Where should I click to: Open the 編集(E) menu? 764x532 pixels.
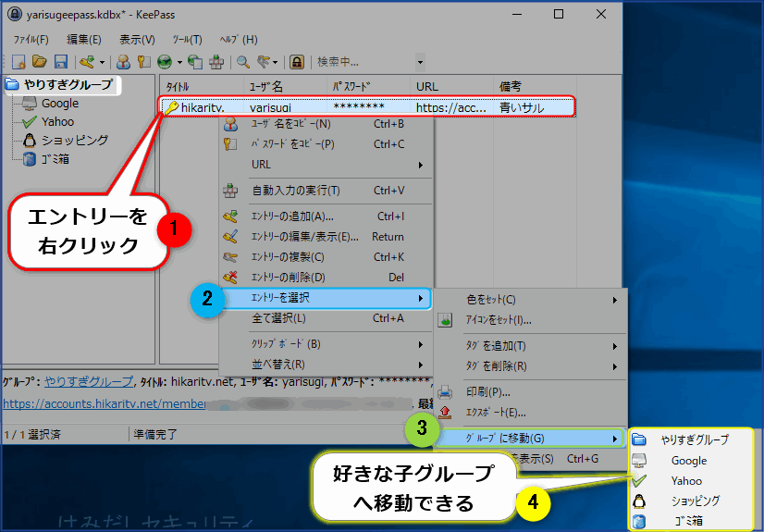84,40
